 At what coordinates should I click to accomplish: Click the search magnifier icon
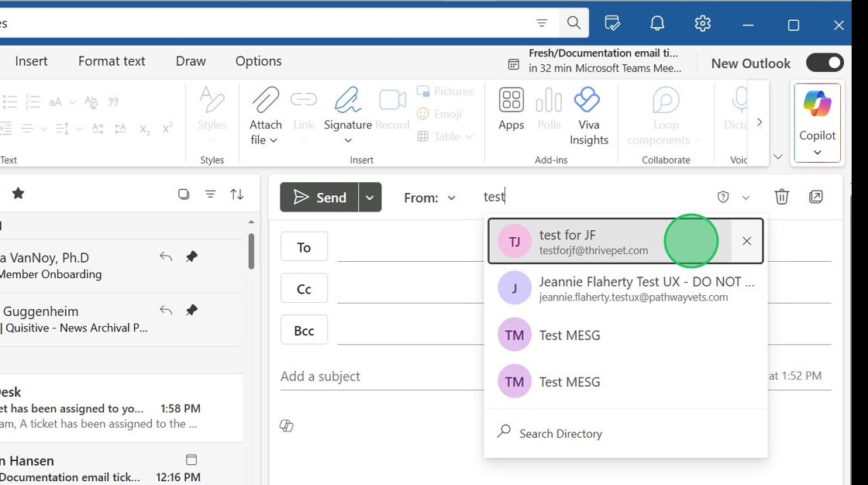tap(573, 23)
